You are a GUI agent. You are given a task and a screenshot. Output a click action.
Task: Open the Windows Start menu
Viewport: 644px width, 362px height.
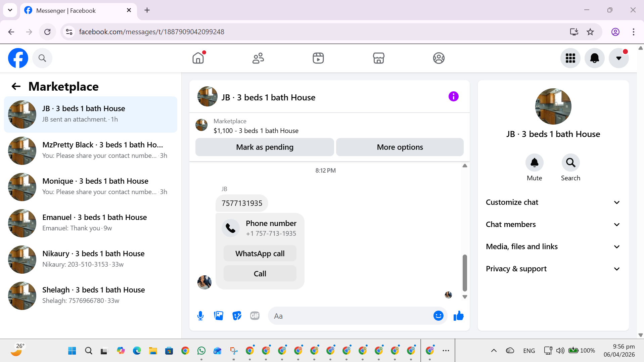click(x=72, y=351)
